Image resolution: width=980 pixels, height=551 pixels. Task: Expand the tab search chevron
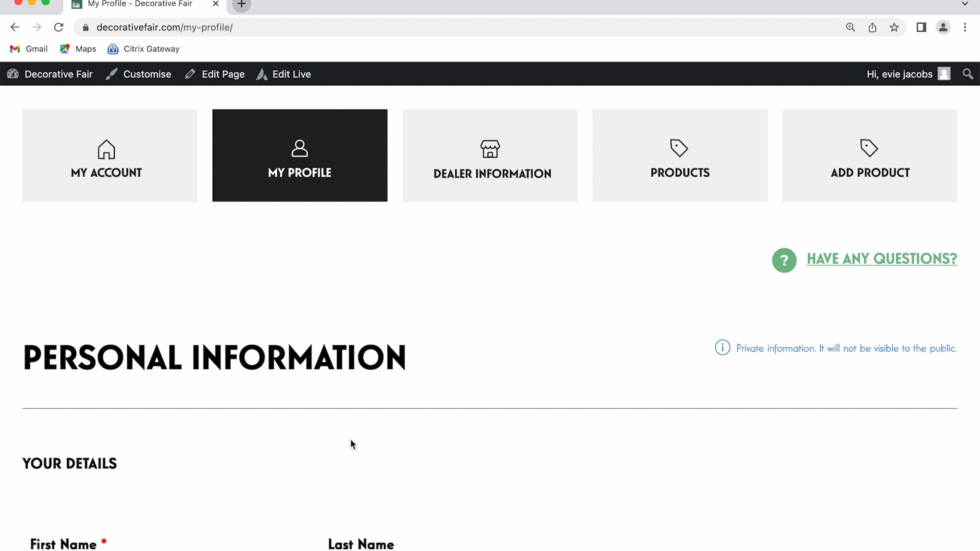[965, 4]
